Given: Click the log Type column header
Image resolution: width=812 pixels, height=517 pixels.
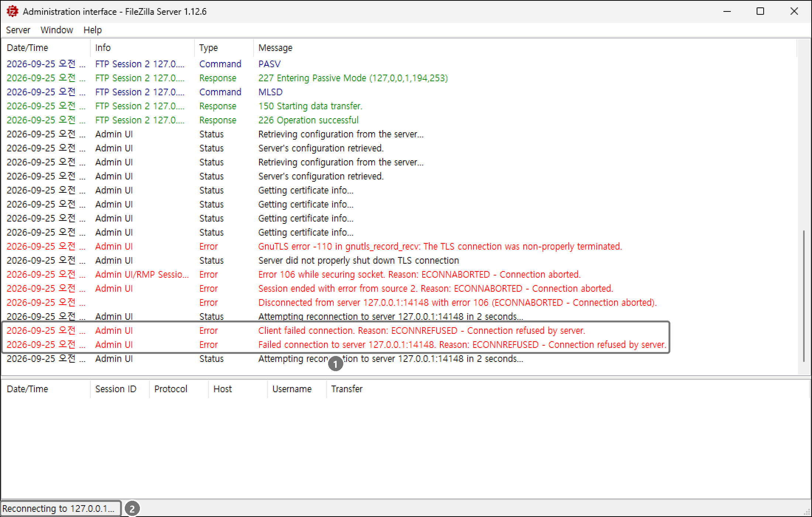Looking at the screenshot, I should 224,48.
